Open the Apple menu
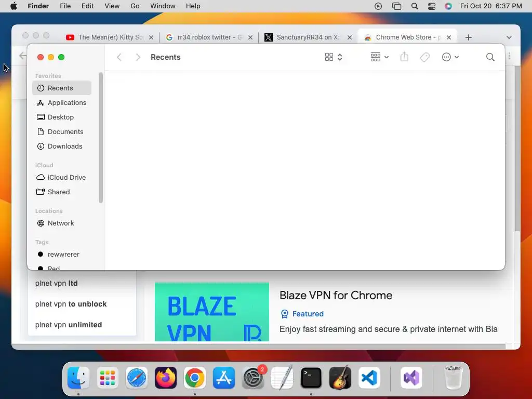The width and height of the screenshot is (532, 399). [x=14, y=6]
